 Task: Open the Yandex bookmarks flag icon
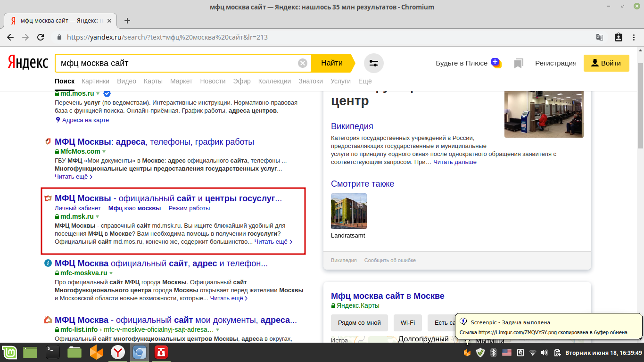click(519, 63)
